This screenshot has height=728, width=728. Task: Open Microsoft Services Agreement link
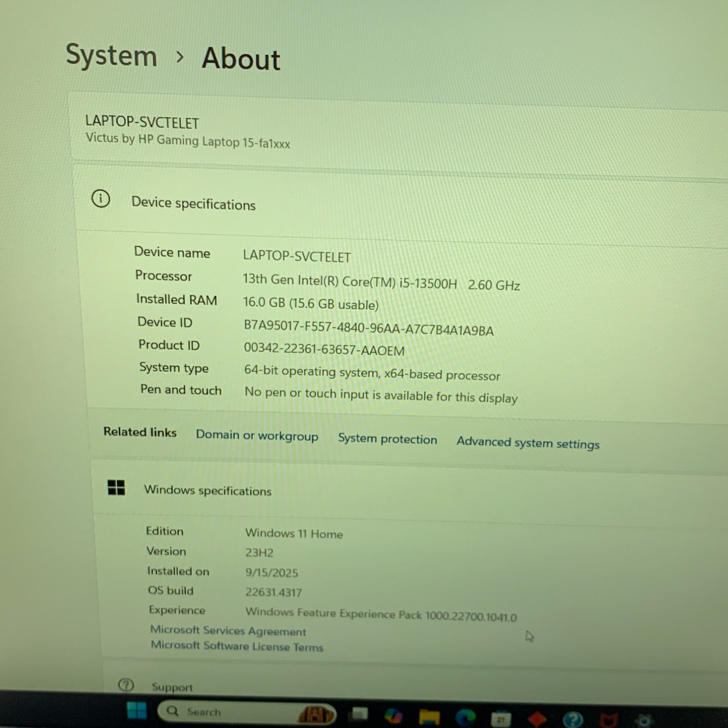(228, 630)
